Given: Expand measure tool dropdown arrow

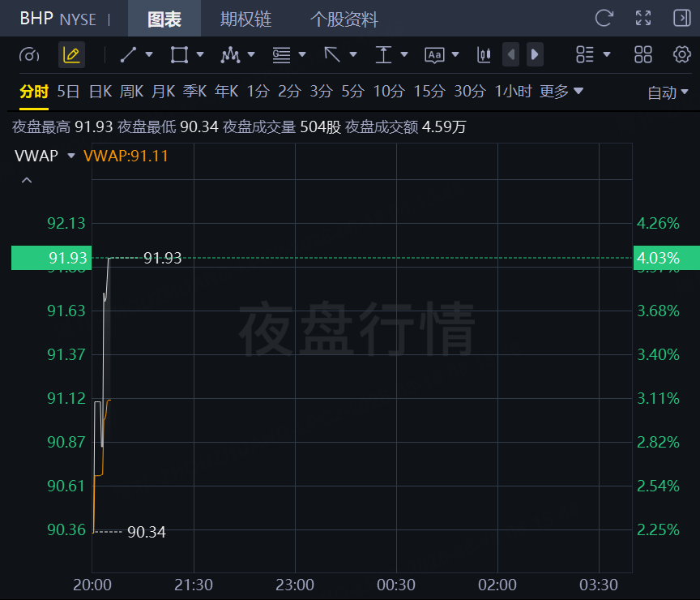Looking at the screenshot, I should click(404, 54).
